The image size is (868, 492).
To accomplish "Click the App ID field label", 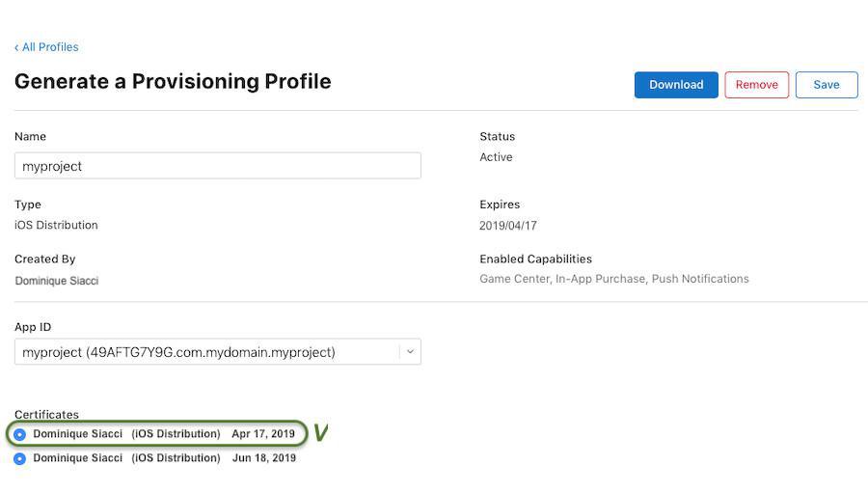I will [x=33, y=327].
